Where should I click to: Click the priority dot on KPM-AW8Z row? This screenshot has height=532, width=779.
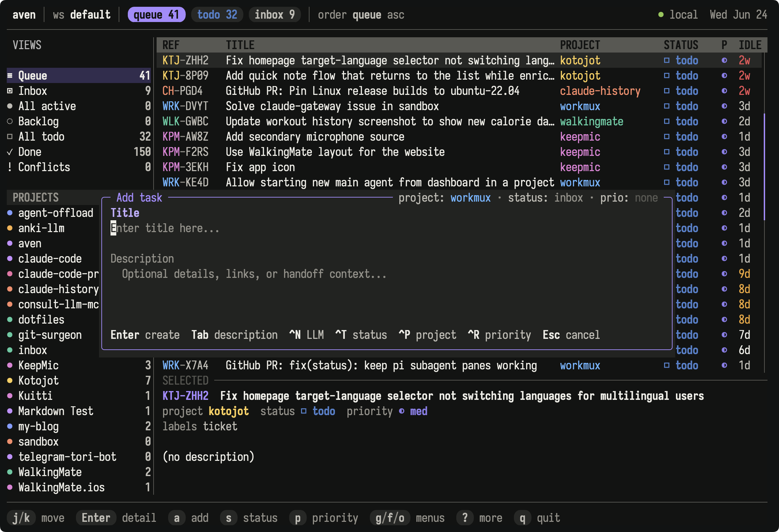(x=724, y=137)
